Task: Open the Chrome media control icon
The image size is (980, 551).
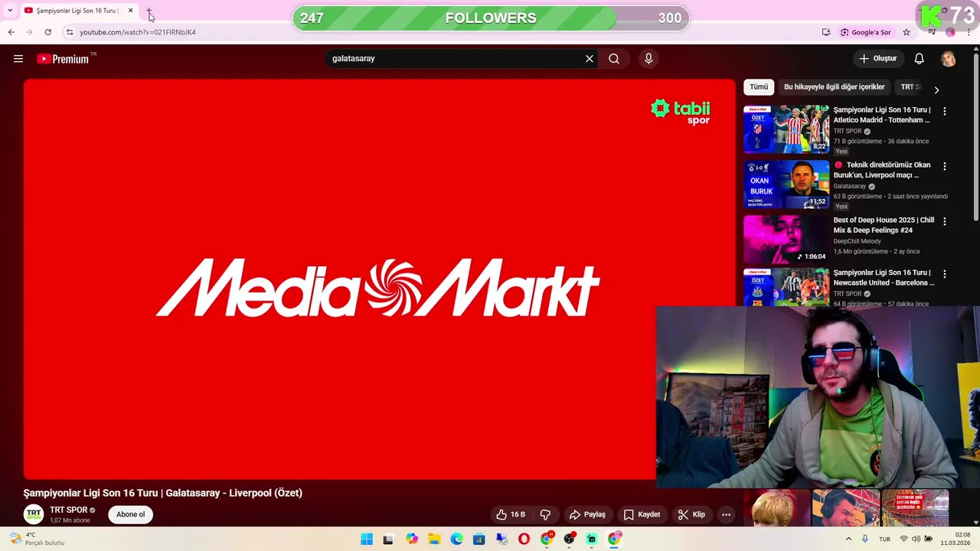Action: click(932, 32)
